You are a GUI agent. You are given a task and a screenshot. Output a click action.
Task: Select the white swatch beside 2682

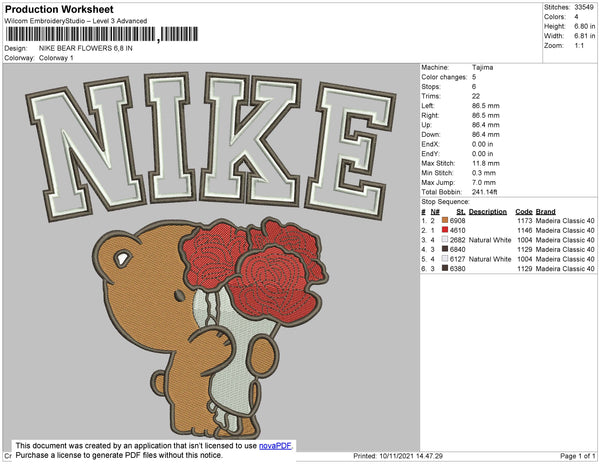click(445, 239)
